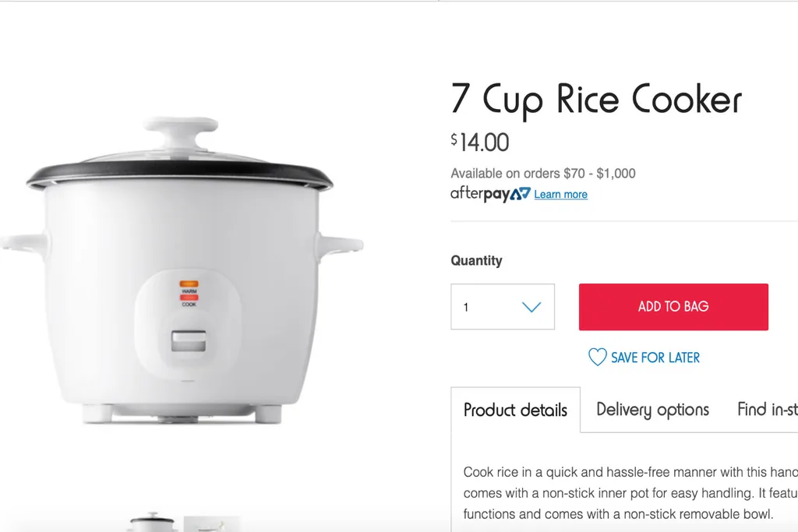Click the Save For Later text

click(655, 358)
